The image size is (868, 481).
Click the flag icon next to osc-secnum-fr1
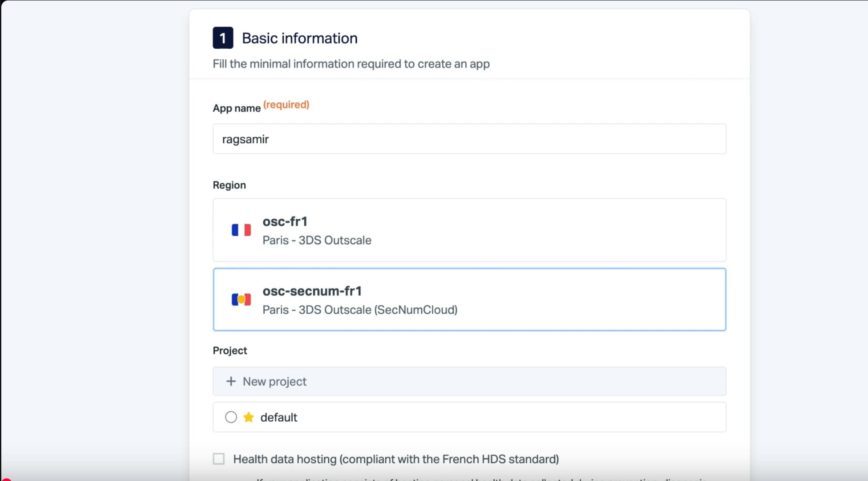coord(241,299)
